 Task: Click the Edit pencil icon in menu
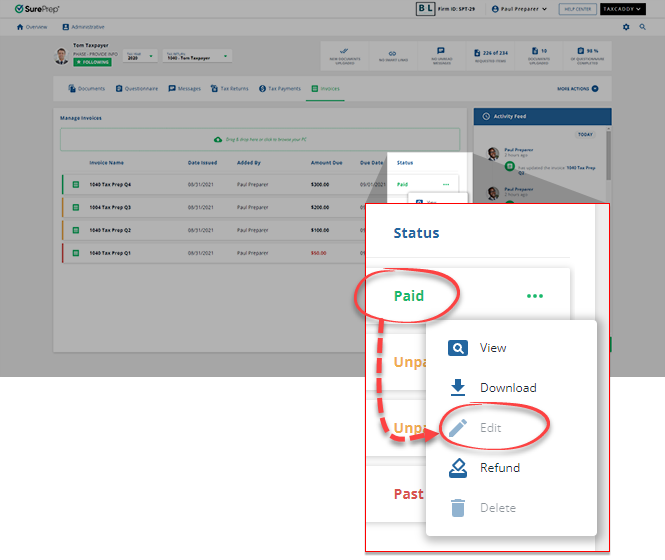(x=458, y=428)
